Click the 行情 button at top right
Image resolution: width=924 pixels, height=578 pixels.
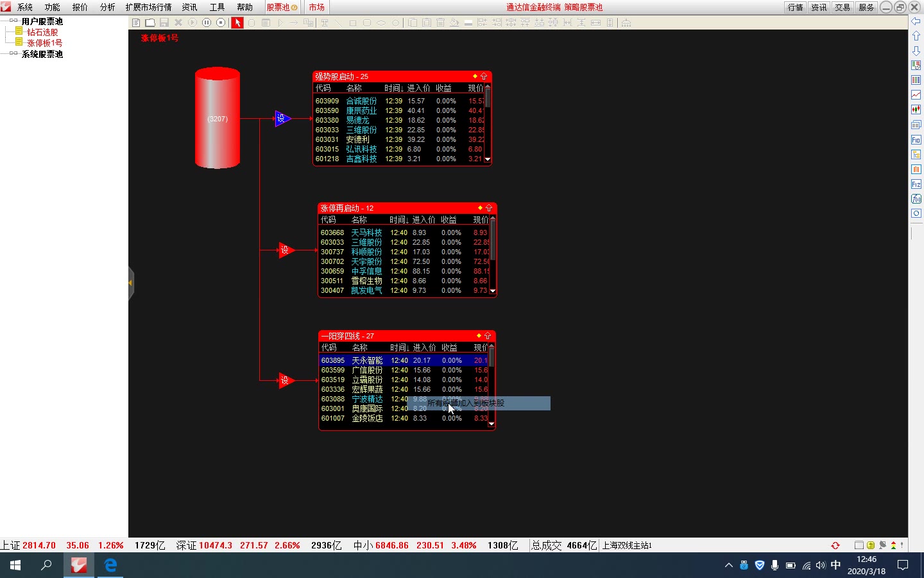click(796, 7)
